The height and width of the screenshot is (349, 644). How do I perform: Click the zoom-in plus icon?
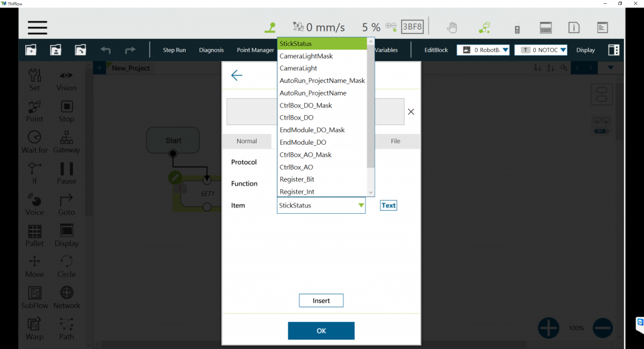click(x=548, y=328)
